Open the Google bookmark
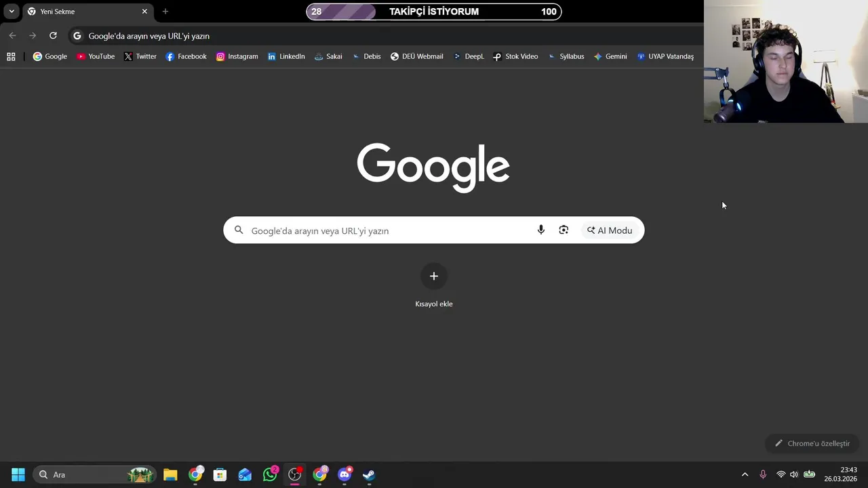This screenshot has width=868, height=488. 50,57
